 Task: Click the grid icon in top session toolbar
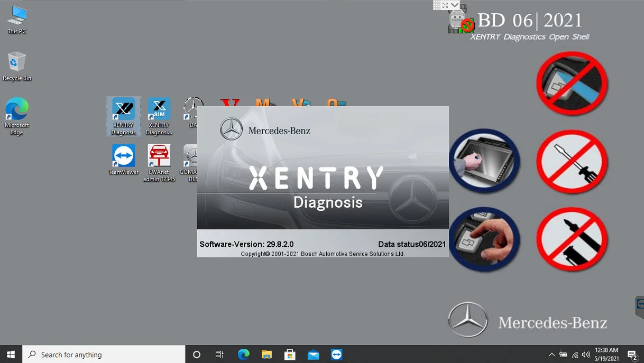pos(437,5)
